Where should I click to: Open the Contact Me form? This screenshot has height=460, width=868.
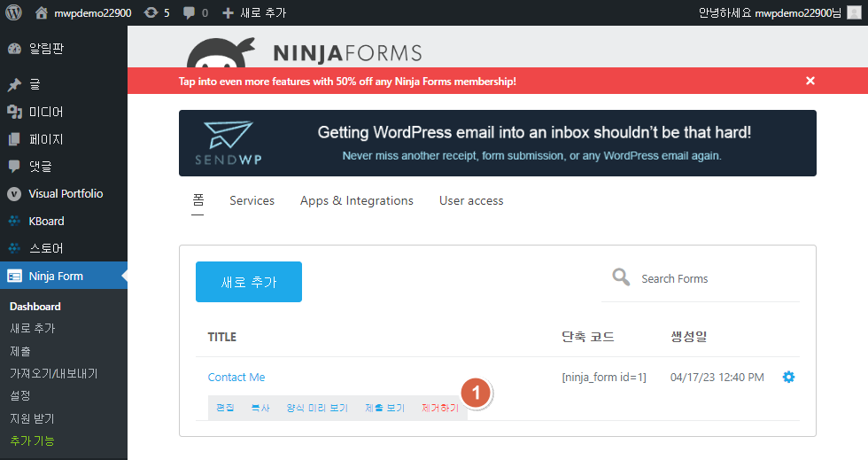click(236, 378)
